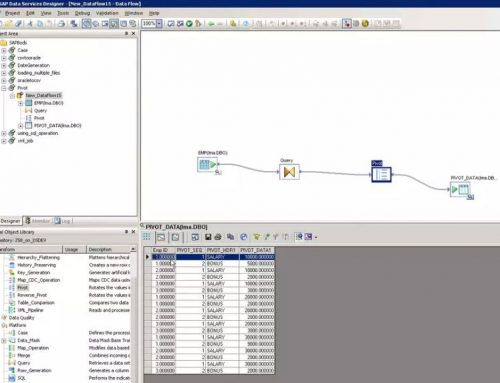Select the Table_Comparison transform in library
The image size is (500, 383).
[x=36, y=303]
